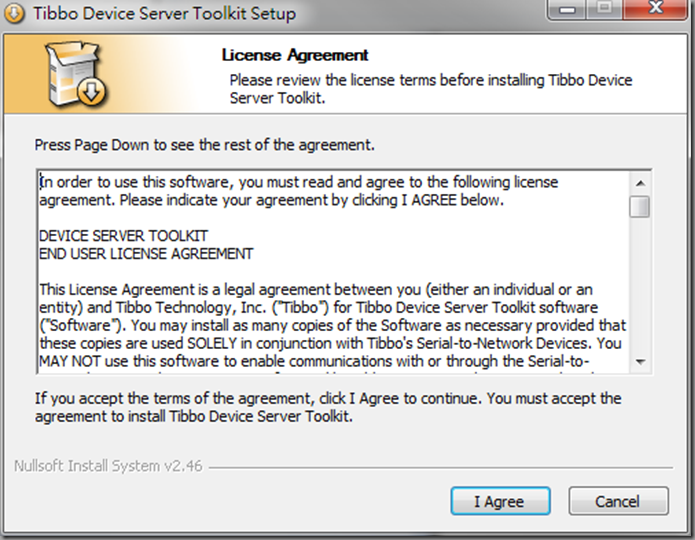
Task: Click the I Agree button
Action: tap(500, 501)
